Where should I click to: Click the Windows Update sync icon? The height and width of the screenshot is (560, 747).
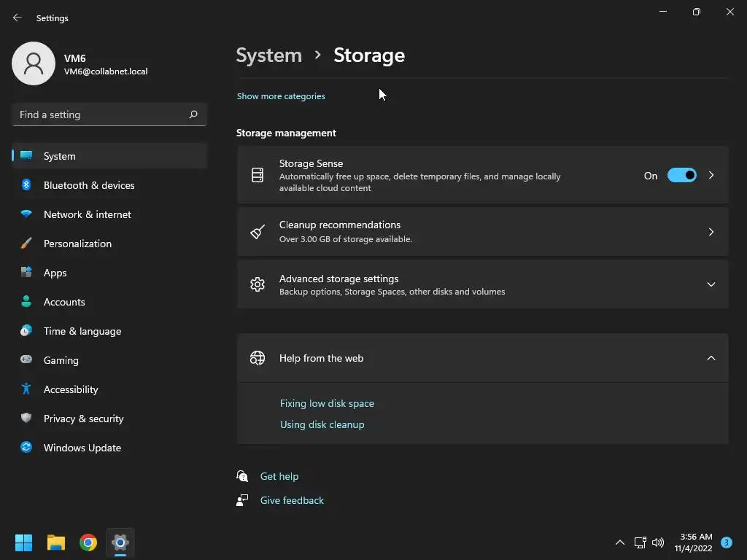pos(26,448)
